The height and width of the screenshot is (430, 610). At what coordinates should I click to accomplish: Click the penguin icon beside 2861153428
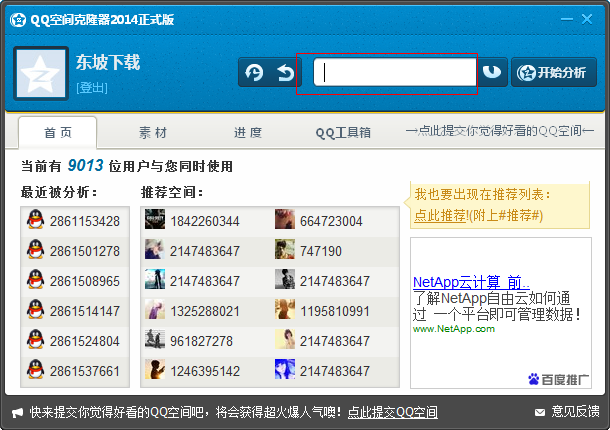35,221
